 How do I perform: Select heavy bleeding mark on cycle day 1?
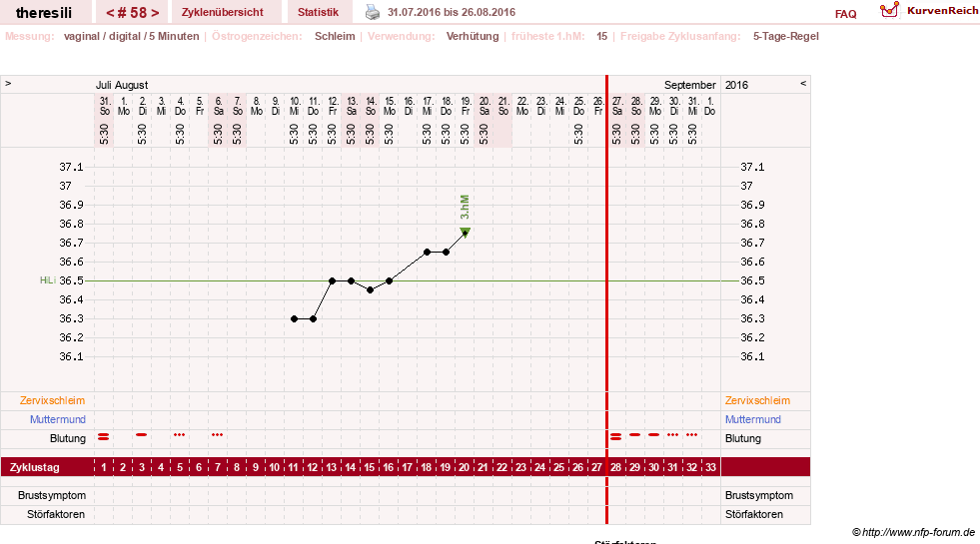point(104,436)
